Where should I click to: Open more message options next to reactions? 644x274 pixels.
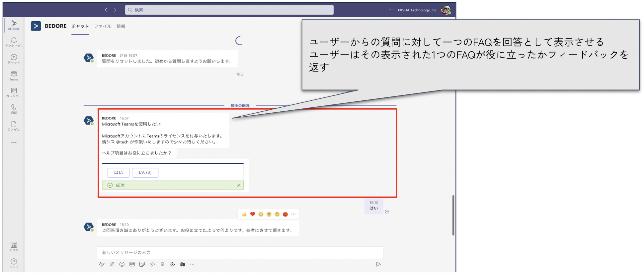(293, 214)
